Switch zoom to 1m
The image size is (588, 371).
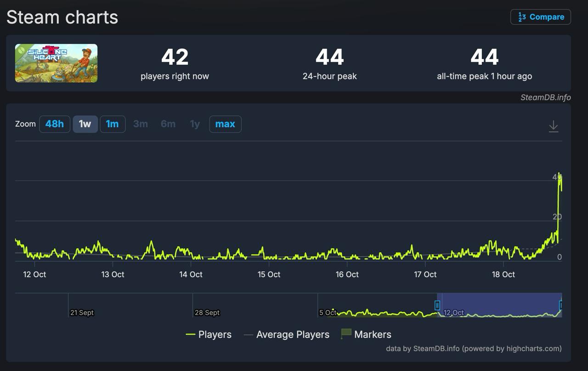113,124
